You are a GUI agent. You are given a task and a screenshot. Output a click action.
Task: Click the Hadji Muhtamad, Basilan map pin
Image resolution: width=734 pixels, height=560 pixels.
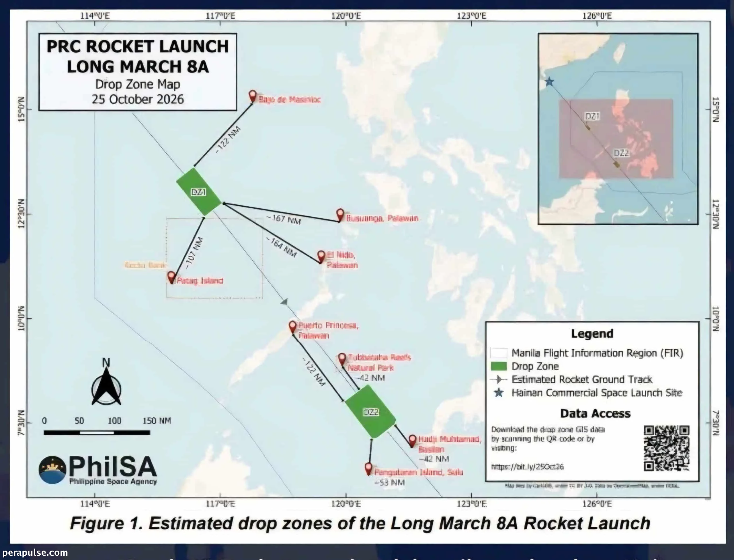413,441
